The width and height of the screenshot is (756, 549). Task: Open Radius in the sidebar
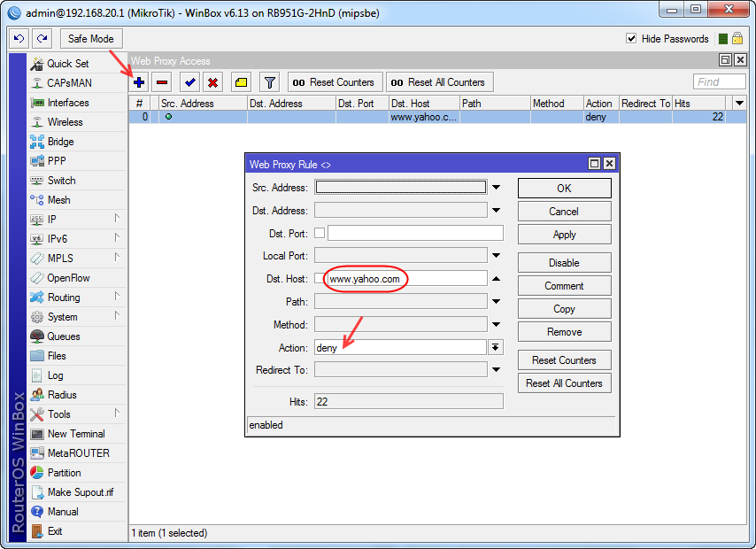tap(62, 395)
